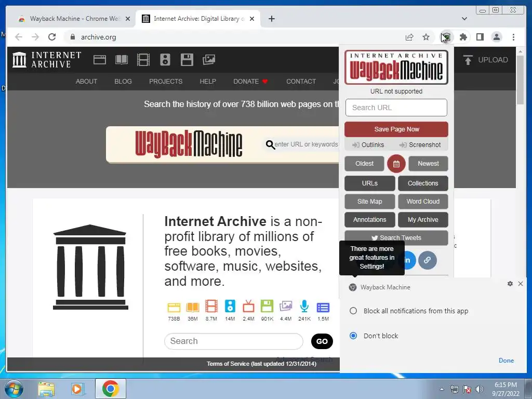The height and width of the screenshot is (399, 532).
Task: Click the My Archive button
Action: coord(423,220)
